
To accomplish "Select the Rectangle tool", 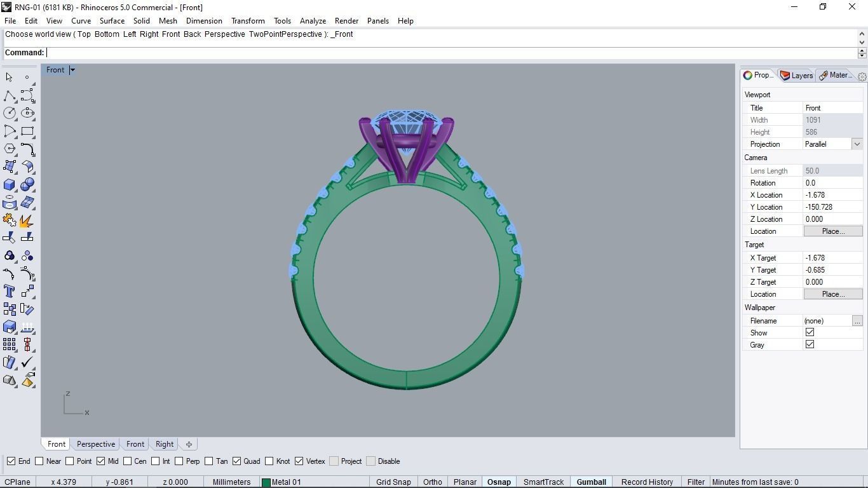I will [x=27, y=131].
